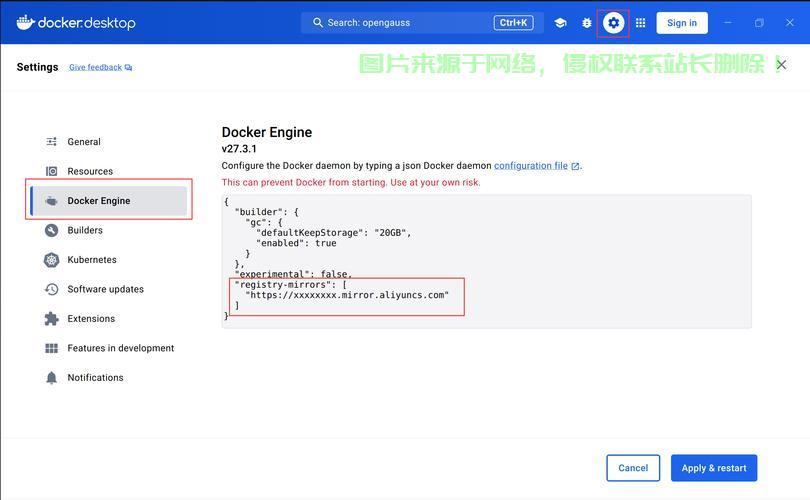Maximize the Docker Desktop window
The height and width of the screenshot is (500, 810).
pyautogui.click(x=759, y=23)
